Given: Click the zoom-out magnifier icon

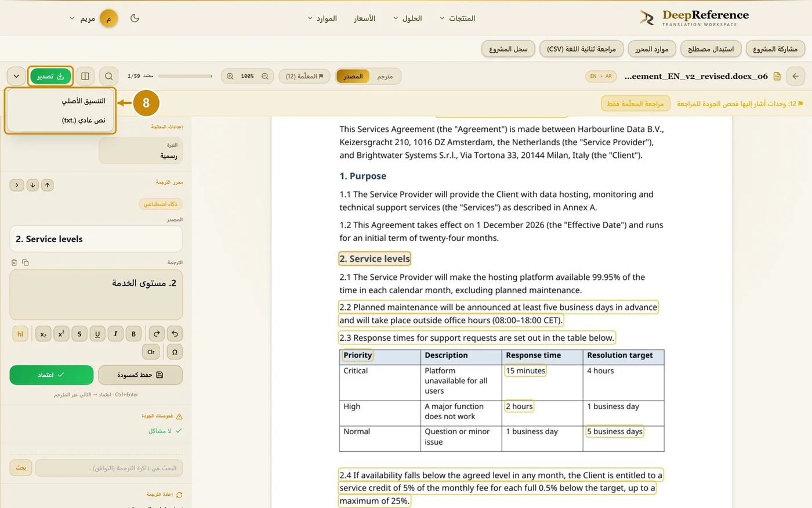Looking at the screenshot, I should click(x=265, y=76).
